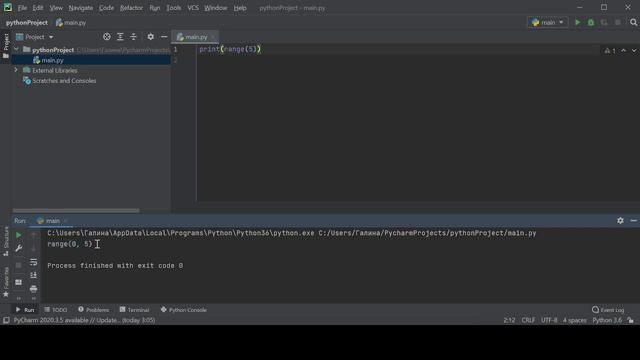The height and width of the screenshot is (360, 640).
Task: Click the warning indicator in editor corner
Action: [x=610, y=51]
